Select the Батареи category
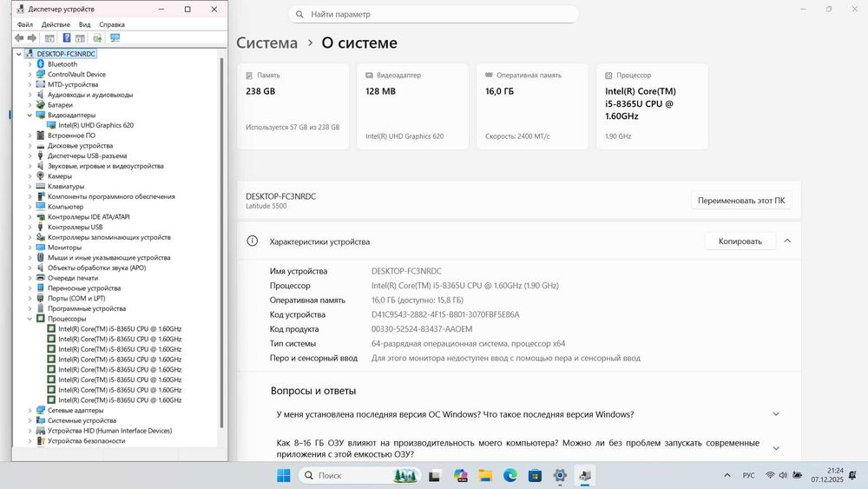 point(60,105)
